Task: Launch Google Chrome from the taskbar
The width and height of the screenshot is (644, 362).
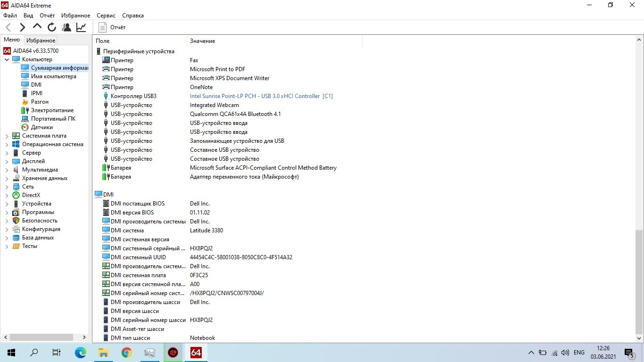Action: click(126, 353)
